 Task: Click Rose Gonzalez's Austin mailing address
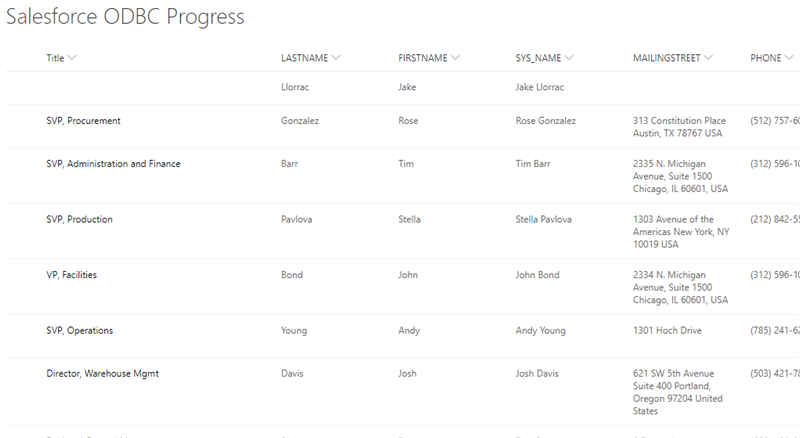[x=679, y=127]
